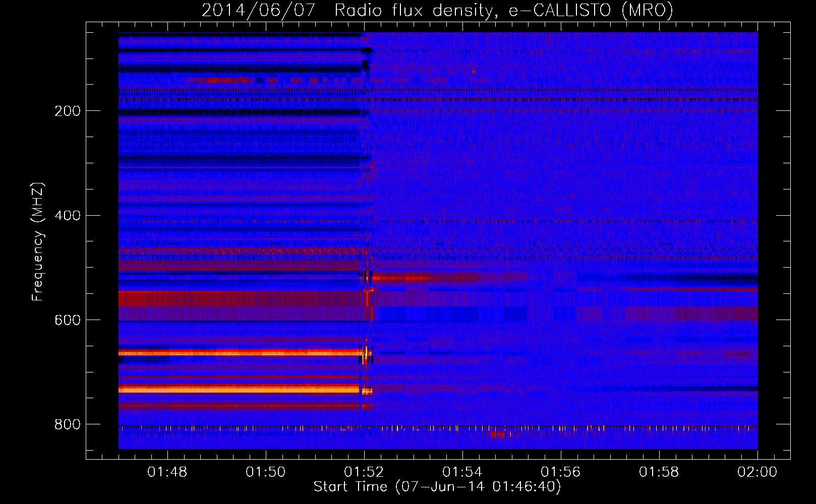Click the 'Start Time (07-Jun-14 01:46:40)' x-axis label
The image size is (816, 504).
[x=437, y=487]
